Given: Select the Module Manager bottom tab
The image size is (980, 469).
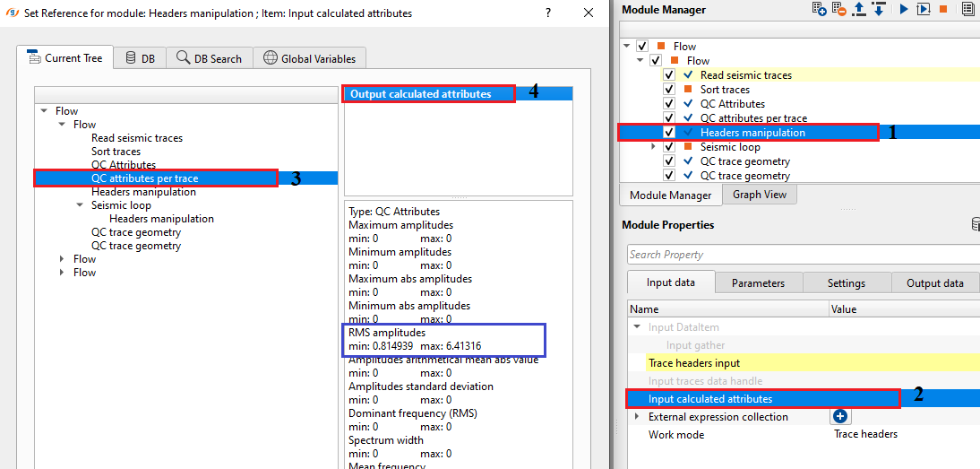Looking at the screenshot, I should pyautogui.click(x=670, y=195).
